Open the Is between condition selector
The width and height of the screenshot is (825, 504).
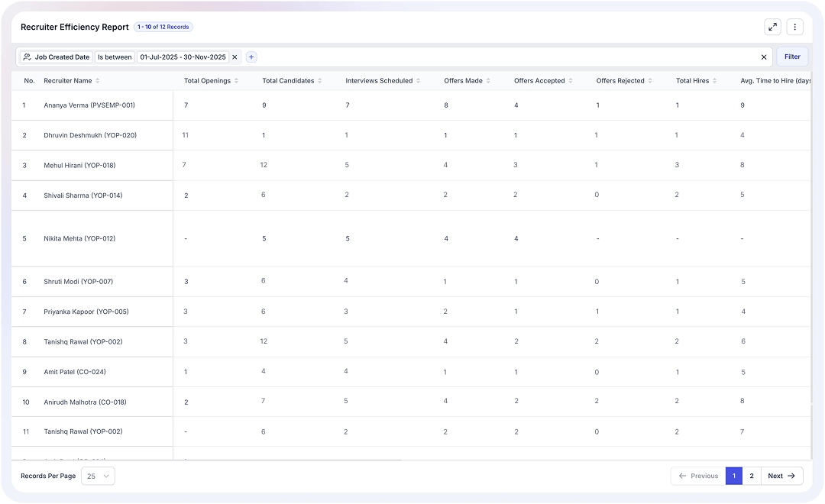[x=115, y=57]
